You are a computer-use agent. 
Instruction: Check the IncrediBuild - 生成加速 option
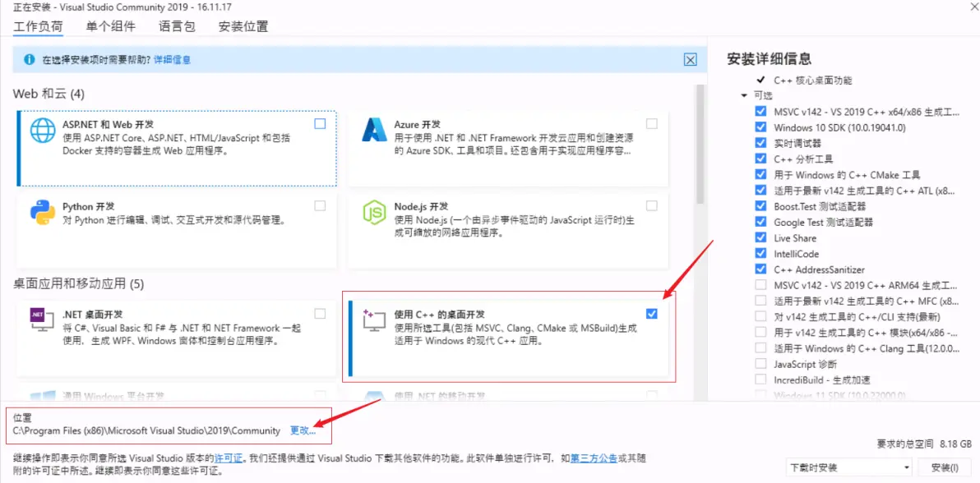coord(760,379)
